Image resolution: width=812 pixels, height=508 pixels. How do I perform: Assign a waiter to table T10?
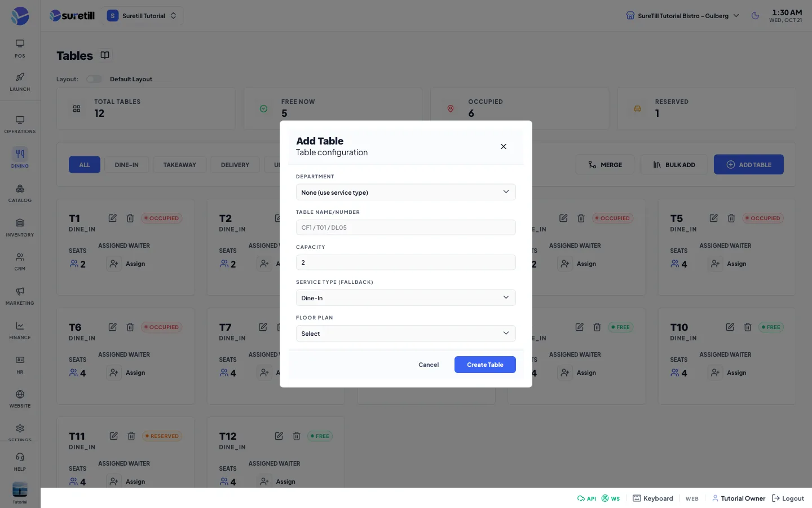click(x=728, y=373)
